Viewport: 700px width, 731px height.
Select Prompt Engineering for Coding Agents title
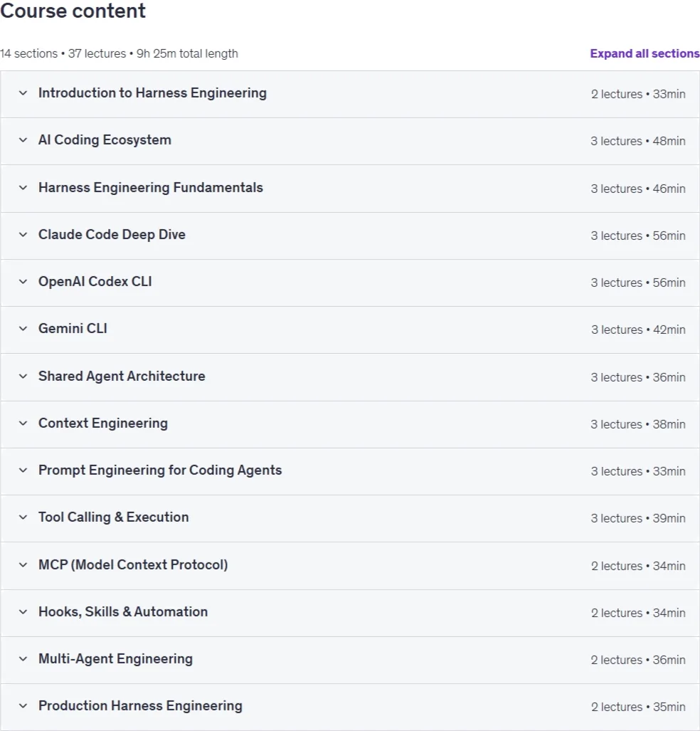pyautogui.click(x=160, y=470)
